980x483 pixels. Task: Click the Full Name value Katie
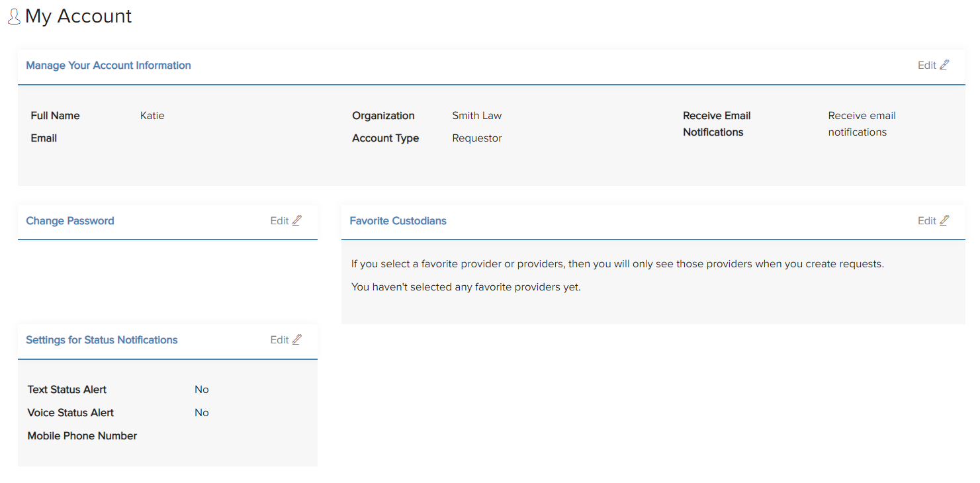point(152,115)
